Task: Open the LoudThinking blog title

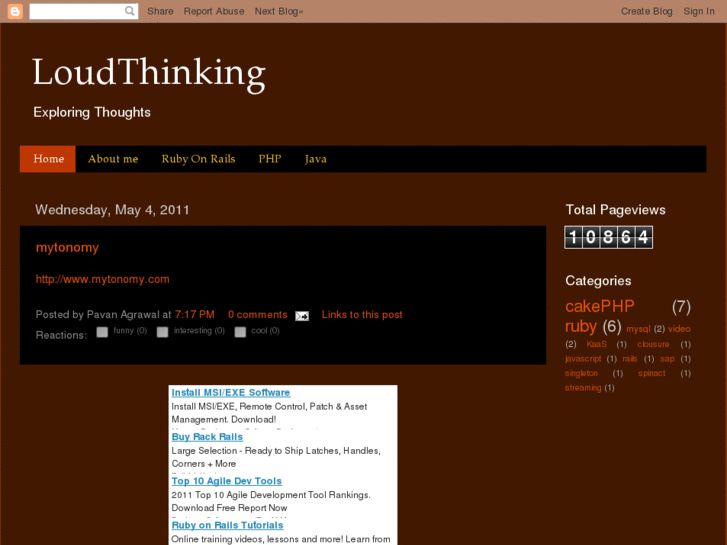Action: pos(149,73)
